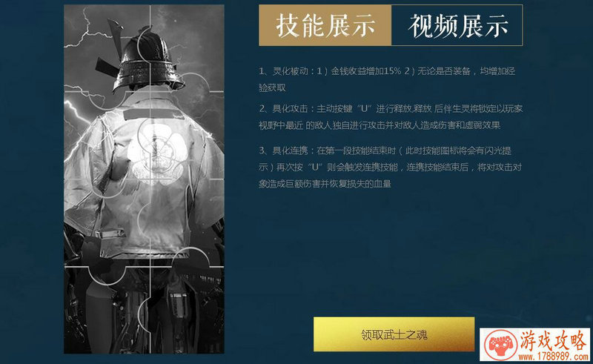The image size is (593, 364).
Task: Select the bottom-right puzzle piece showing city lights
Action: pyautogui.click(x=188, y=311)
